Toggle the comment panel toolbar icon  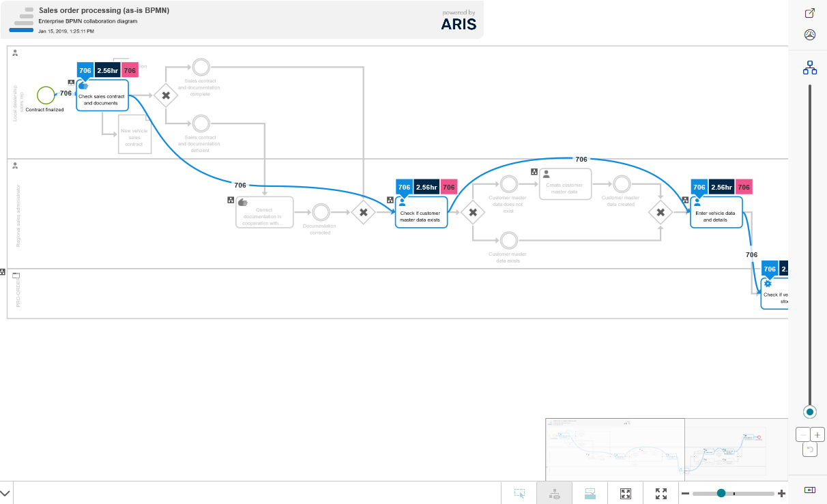(x=590, y=493)
